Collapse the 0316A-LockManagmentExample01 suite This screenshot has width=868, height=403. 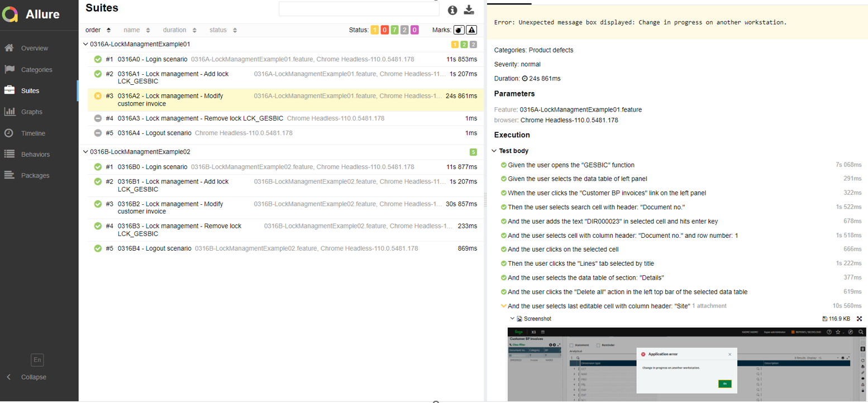pyautogui.click(x=85, y=44)
